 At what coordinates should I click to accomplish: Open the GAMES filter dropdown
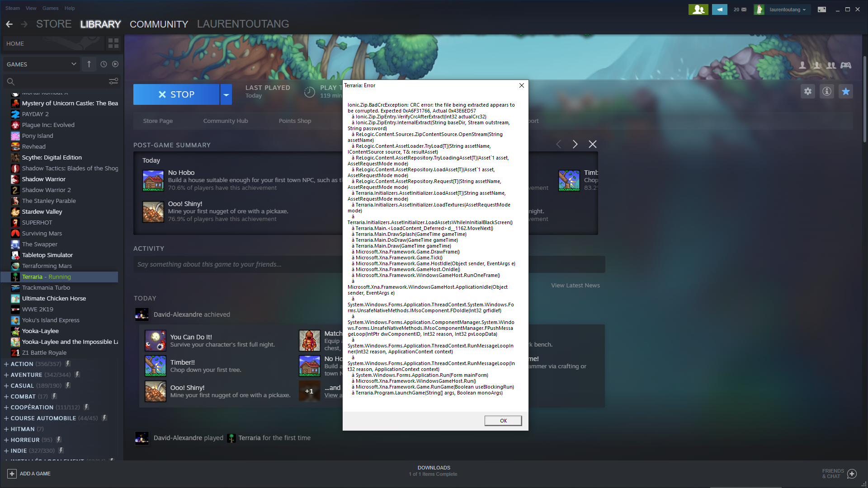(41, 64)
